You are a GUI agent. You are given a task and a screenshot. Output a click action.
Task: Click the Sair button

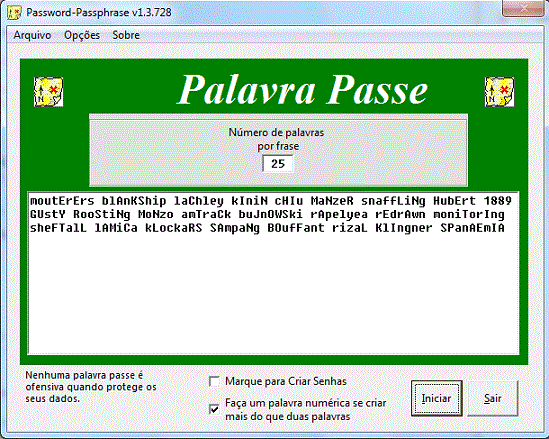coord(493,398)
